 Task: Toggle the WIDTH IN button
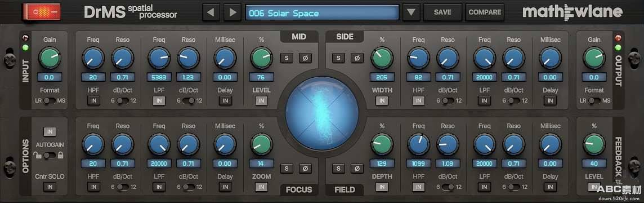point(382,101)
